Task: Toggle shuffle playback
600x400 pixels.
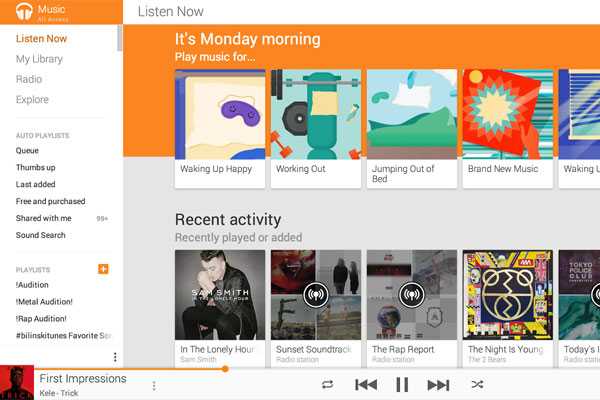Action: click(x=477, y=384)
